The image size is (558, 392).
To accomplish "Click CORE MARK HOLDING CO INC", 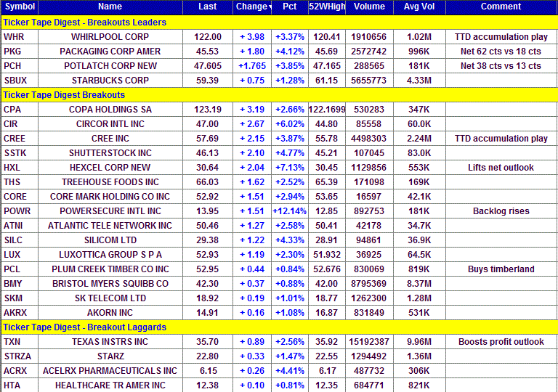I will point(110,197).
